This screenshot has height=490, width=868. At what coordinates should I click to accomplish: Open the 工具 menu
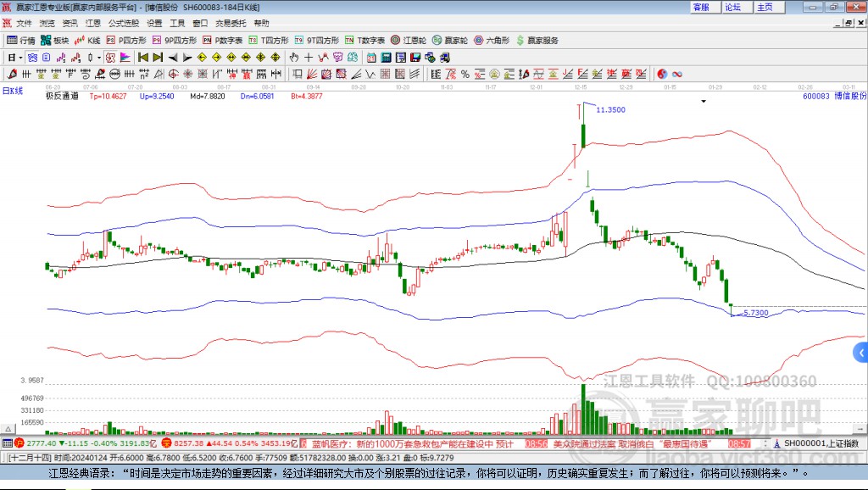(181, 23)
